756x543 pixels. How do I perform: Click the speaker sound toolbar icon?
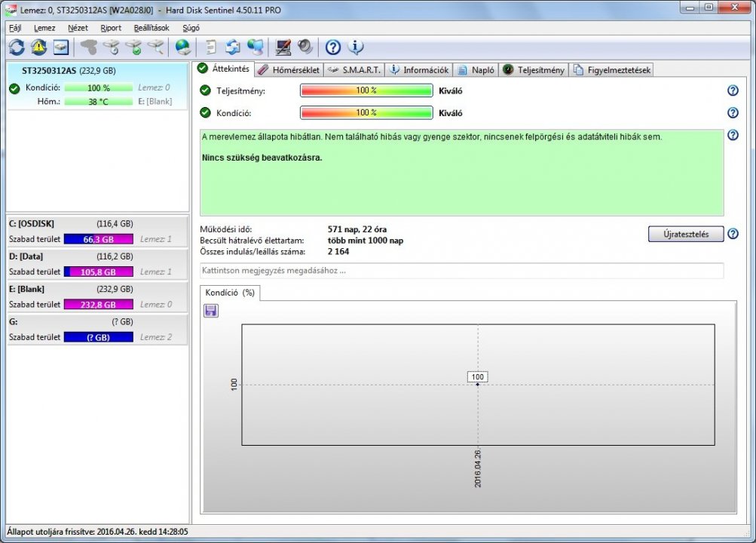305,47
